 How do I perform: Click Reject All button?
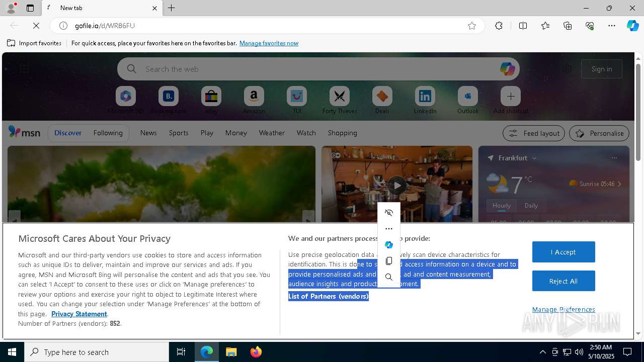(x=563, y=281)
